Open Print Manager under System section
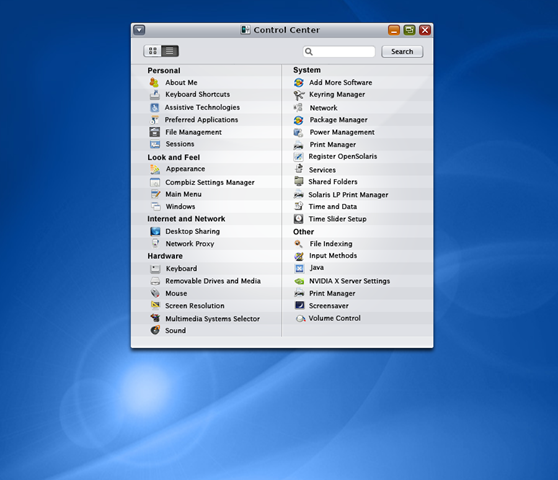558x480 pixels. pos(333,145)
